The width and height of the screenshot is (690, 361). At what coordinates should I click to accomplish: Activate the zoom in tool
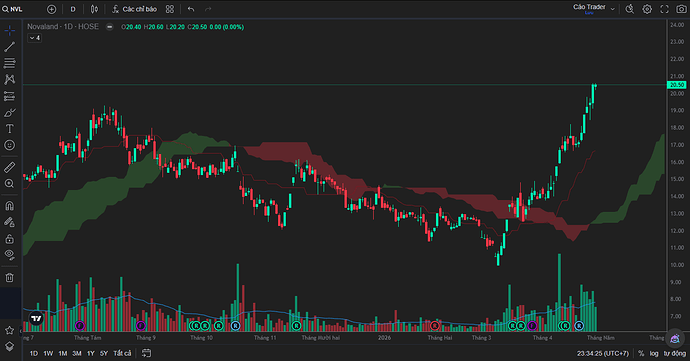[9, 183]
